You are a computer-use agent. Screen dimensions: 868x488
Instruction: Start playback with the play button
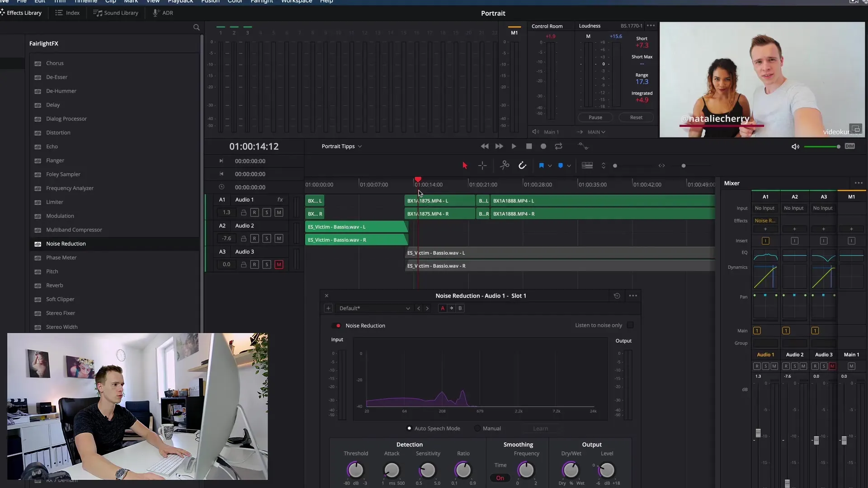click(x=514, y=146)
